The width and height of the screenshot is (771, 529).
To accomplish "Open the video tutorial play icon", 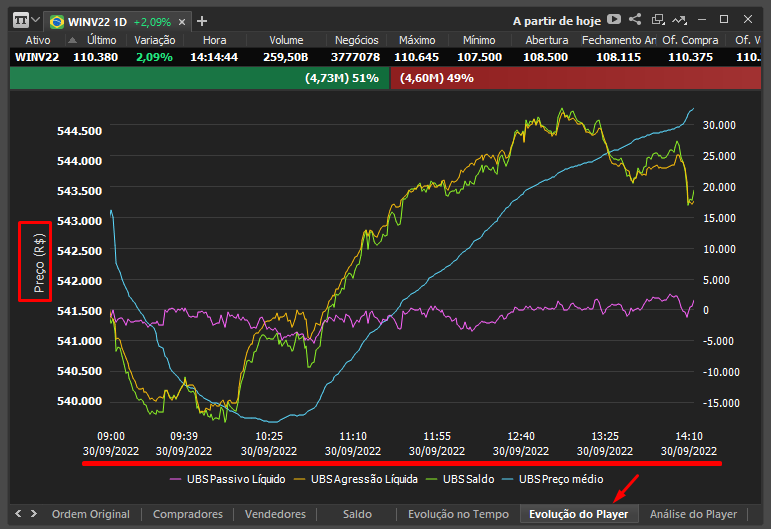I will pos(614,19).
